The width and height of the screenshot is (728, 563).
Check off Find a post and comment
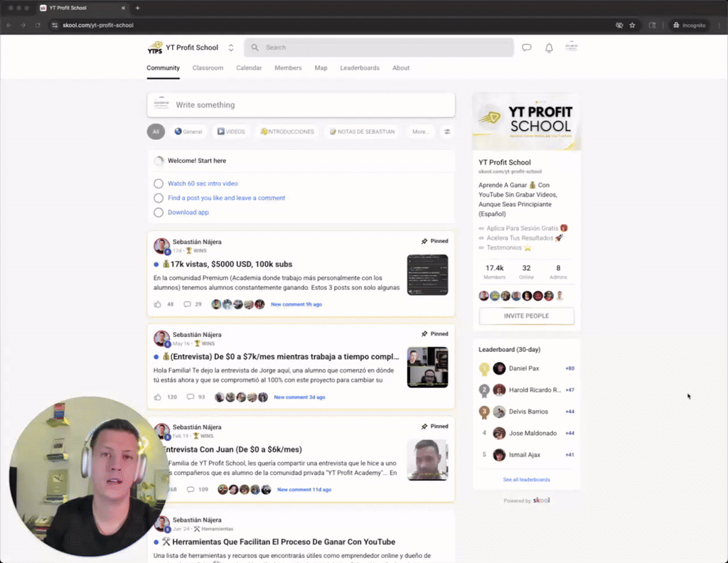159,198
